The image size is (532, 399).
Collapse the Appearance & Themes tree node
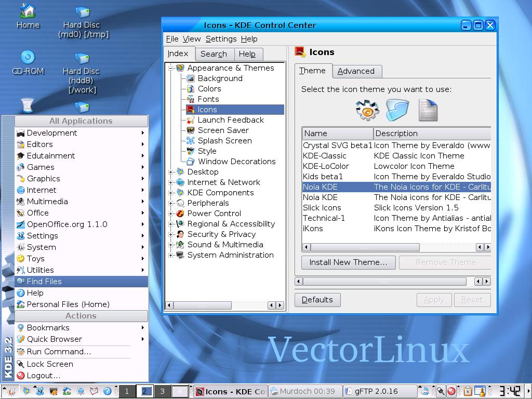[x=171, y=68]
